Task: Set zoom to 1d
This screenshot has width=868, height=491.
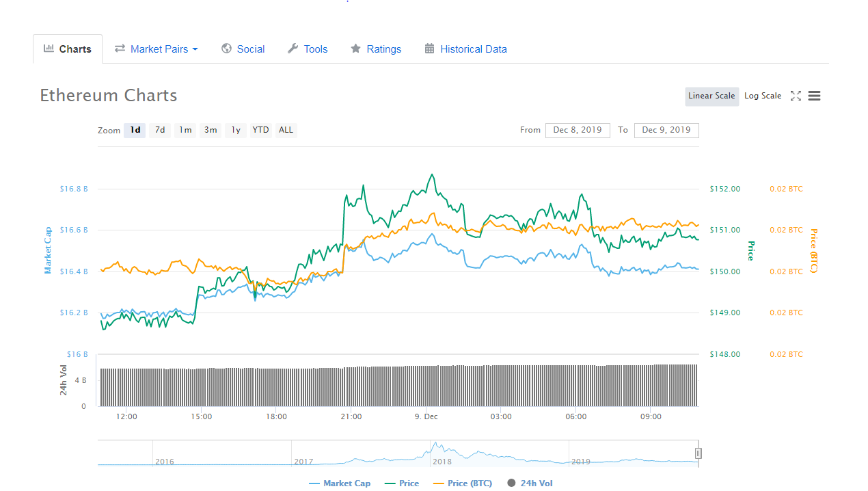Action: pos(135,130)
